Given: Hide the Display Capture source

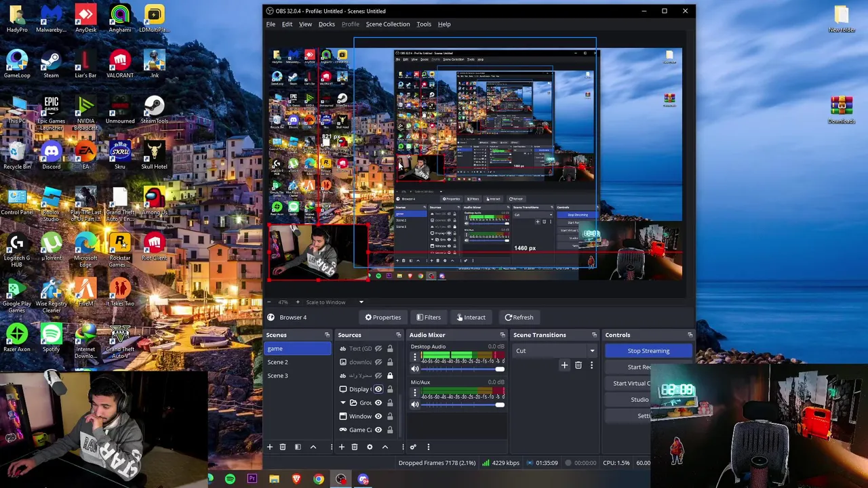Looking at the screenshot, I should point(378,389).
